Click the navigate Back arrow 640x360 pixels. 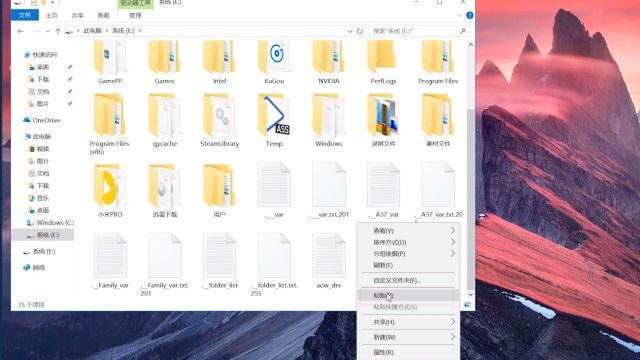(x=20, y=31)
